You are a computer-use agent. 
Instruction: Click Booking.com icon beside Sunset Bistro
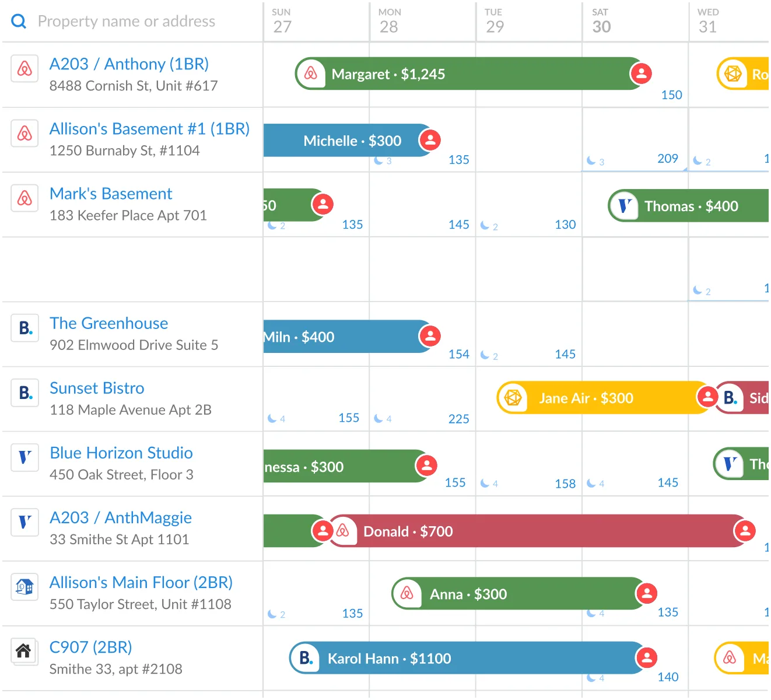tap(24, 393)
